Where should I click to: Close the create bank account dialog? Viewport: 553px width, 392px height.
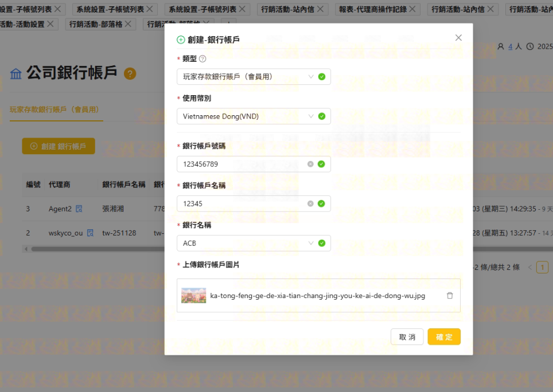pos(458,38)
